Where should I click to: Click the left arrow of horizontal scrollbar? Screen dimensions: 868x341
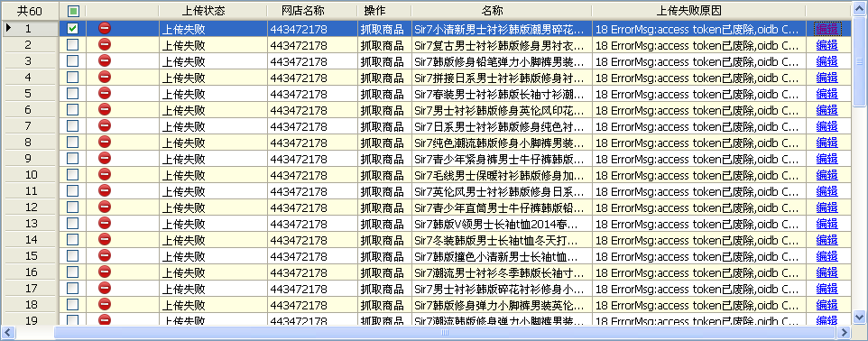(8, 332)
